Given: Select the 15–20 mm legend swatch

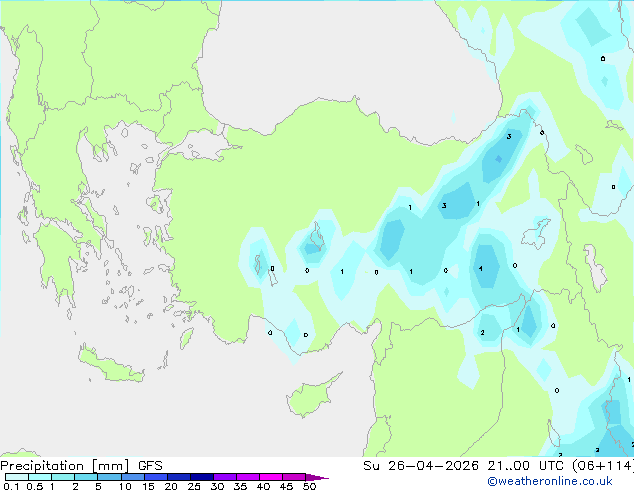Looking at the screenshot, I should [155, 477].
